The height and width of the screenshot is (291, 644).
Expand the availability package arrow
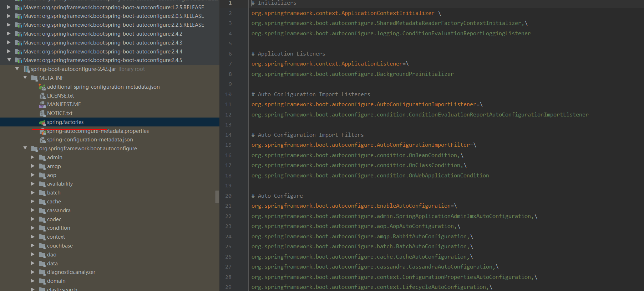[33, 183]
